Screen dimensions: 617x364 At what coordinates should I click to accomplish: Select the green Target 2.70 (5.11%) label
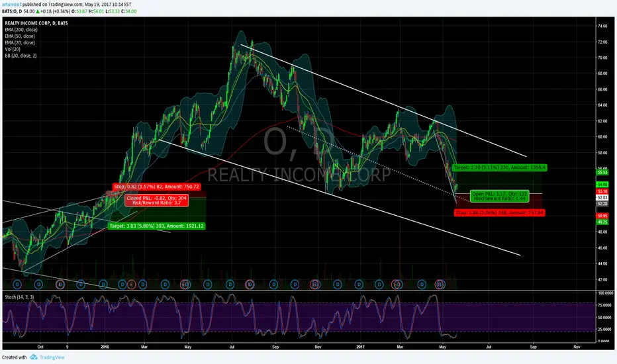tap(500, 167)
